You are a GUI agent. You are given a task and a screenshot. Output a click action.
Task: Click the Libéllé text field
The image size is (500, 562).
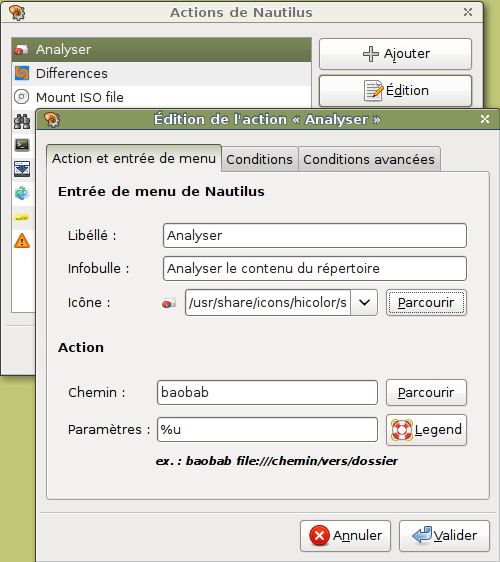tap(315, 235)
